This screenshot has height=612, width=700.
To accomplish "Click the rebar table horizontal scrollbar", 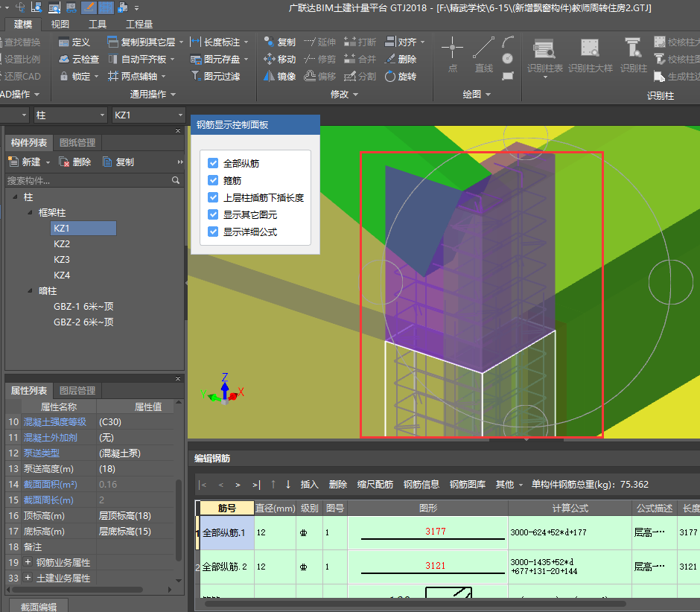I will click(x=416, y=604).
